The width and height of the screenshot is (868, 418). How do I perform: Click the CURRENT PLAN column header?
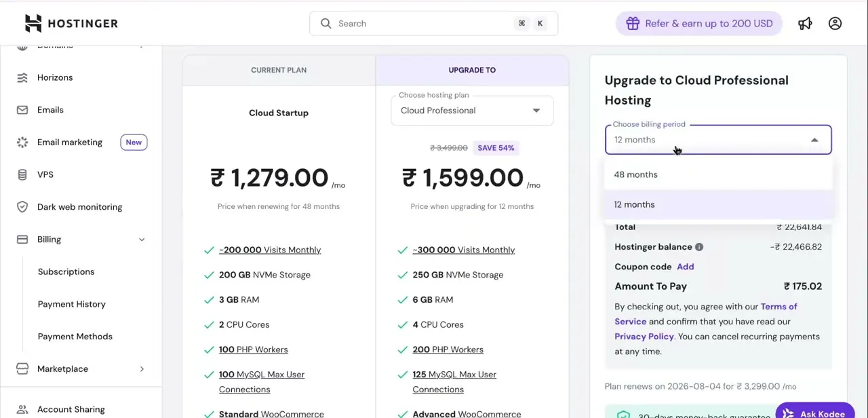pos(279,70)
